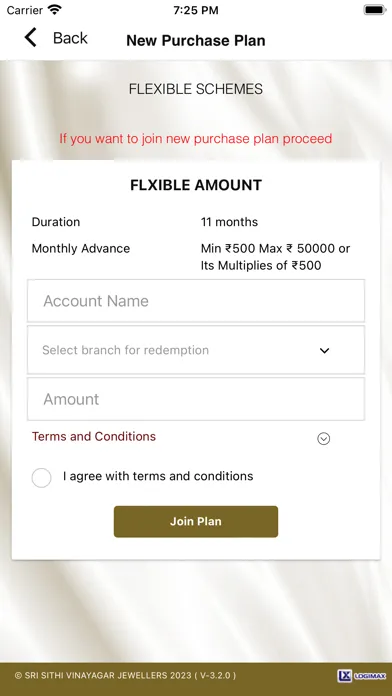Hit the Join Plan button

tap(196, 522)
